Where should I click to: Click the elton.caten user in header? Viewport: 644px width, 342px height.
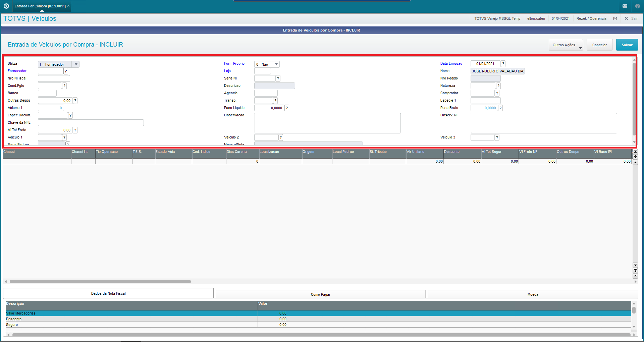(536, 18)
